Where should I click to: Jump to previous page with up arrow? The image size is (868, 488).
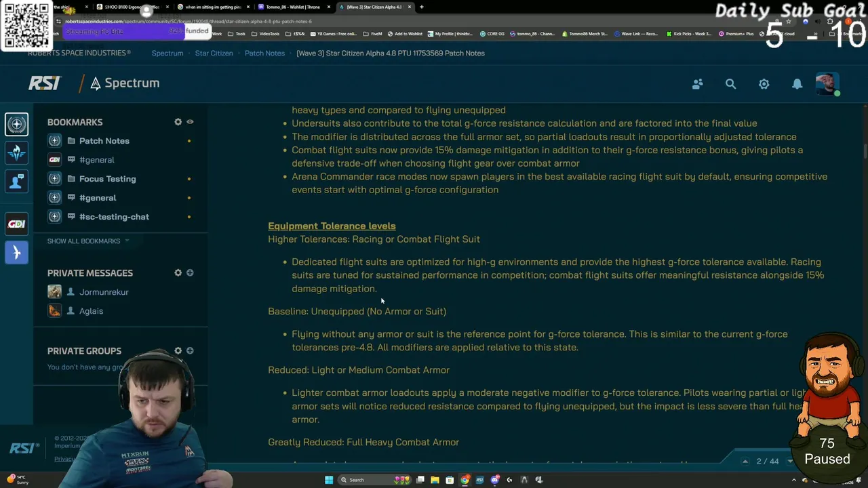coord(745,462)
